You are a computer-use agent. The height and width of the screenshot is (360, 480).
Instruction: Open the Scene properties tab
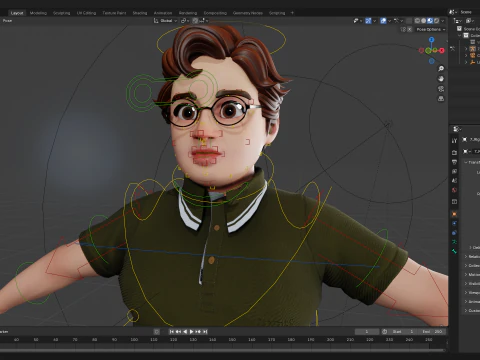point(454,181)
